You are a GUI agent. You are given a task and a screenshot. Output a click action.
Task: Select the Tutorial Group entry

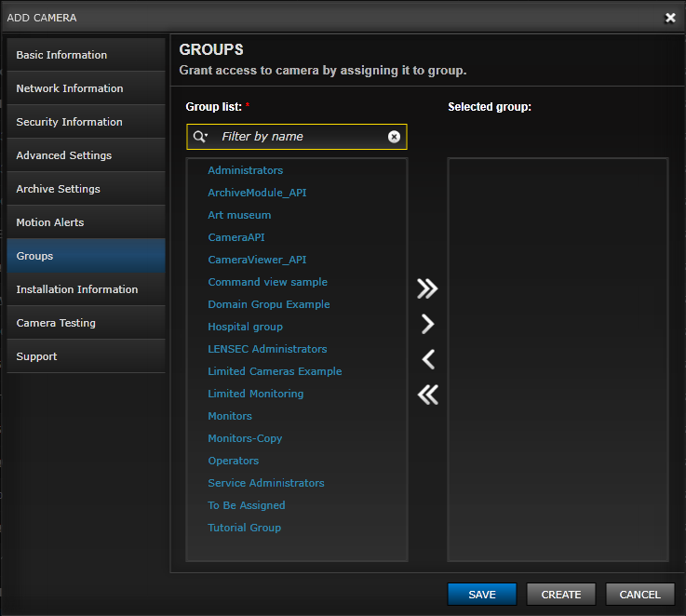pos(244,528)
